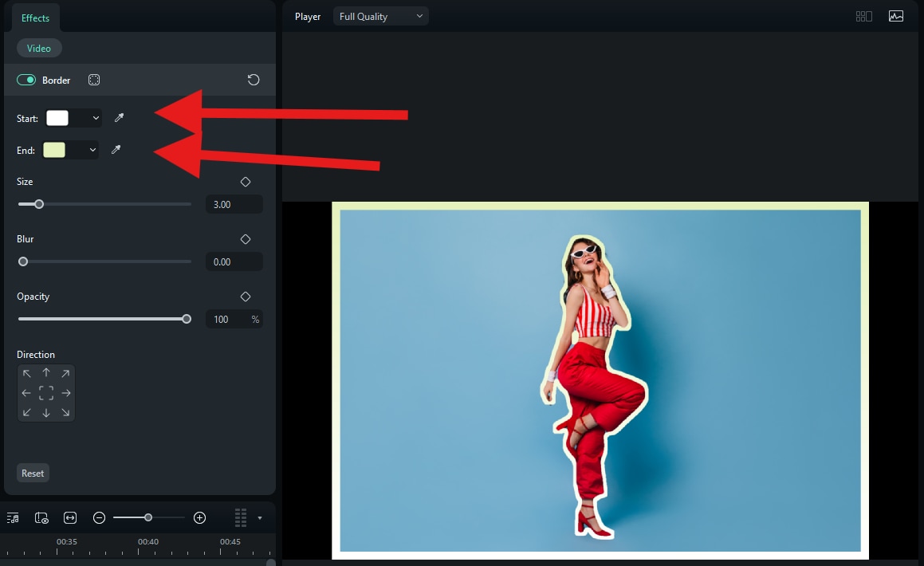Set direction to up-left arrow
The height and width of the screenshot is (566, 924).
(x=26, y=373)
